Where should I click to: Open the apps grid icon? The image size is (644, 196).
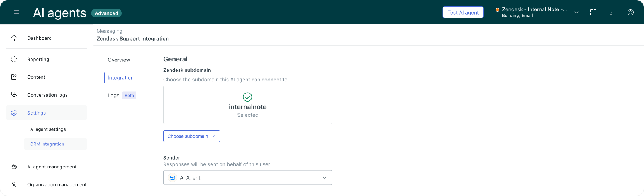(593, 12)
